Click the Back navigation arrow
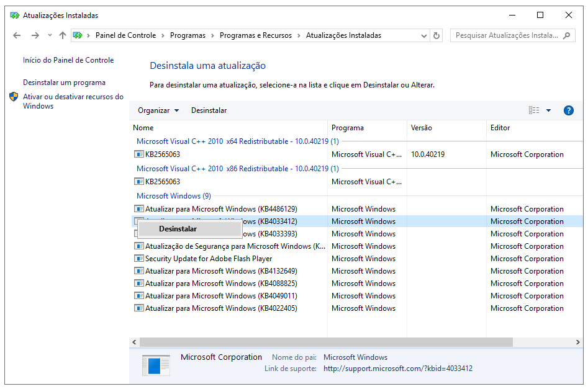Screen dimensions: 588x389 click(x=17, y=35)
